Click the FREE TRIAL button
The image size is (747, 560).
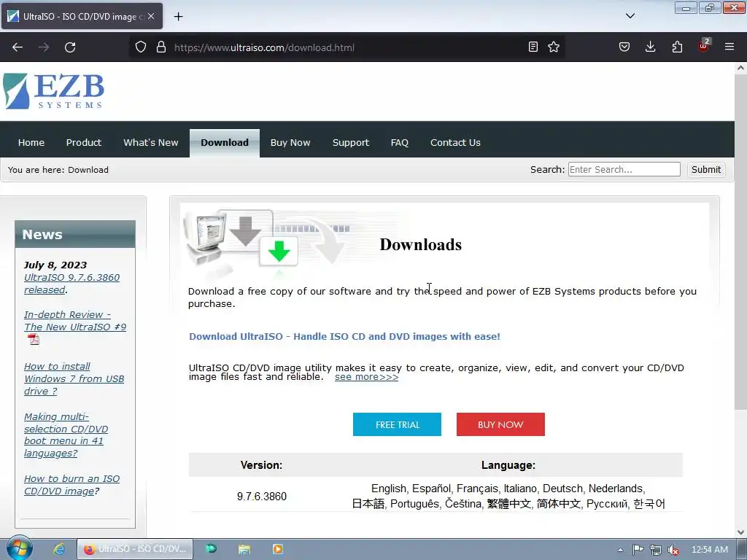tap(397, 424)
